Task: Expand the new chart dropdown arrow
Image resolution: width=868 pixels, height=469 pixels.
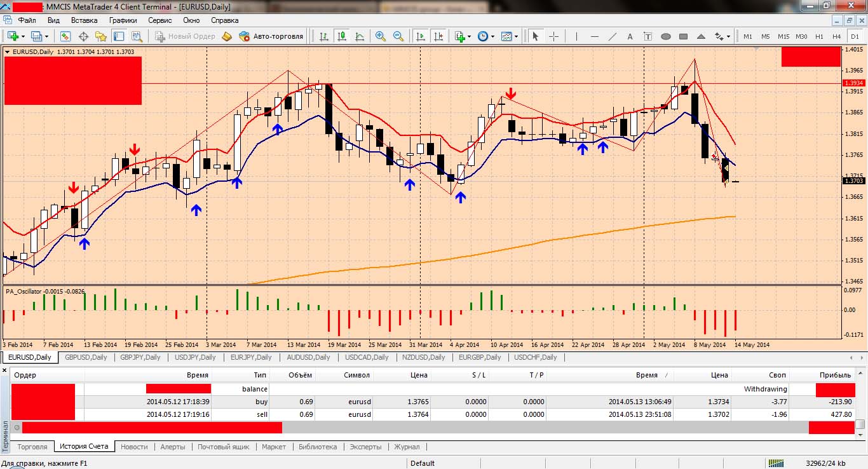Action: coord(24,37)
